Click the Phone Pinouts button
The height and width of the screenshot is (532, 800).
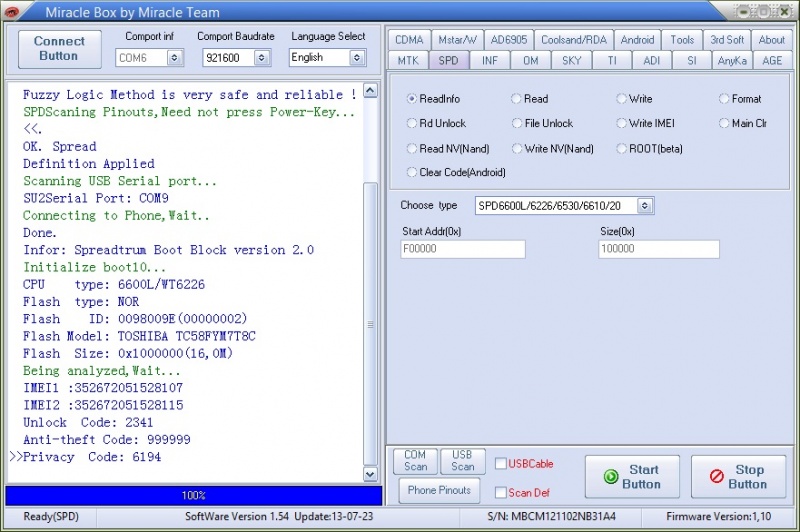point(439,490)
